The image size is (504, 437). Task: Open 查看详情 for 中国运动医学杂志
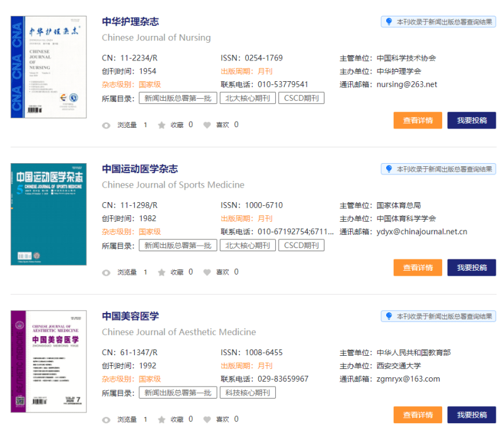[x=418, y=268]
